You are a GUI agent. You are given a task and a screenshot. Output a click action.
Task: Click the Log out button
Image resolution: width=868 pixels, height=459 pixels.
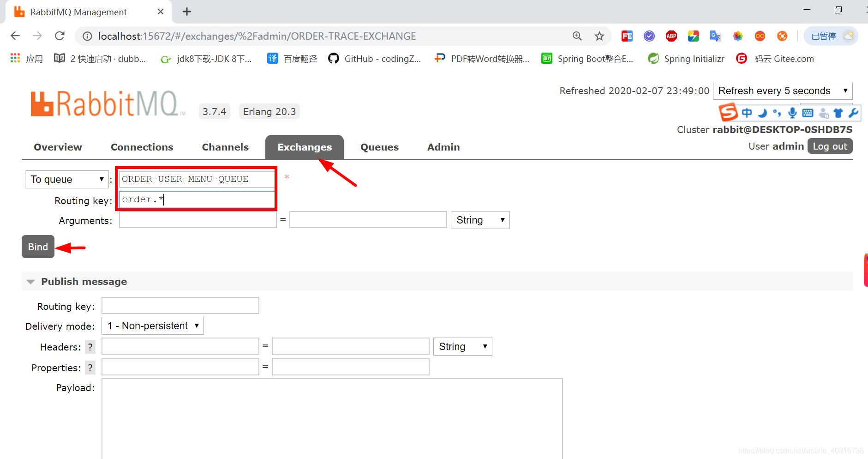(x=830, y=146)
